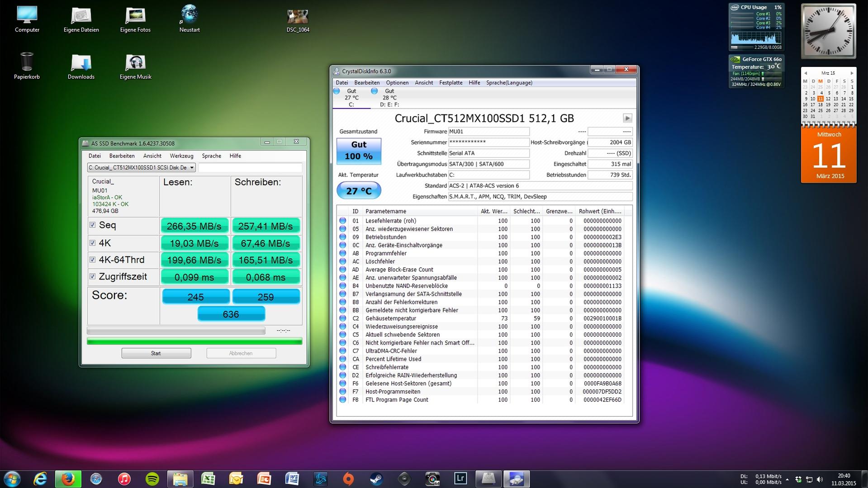Click the analog clock gadget
The width and height of the screenshot is (868, 488).
coord(829,31)
